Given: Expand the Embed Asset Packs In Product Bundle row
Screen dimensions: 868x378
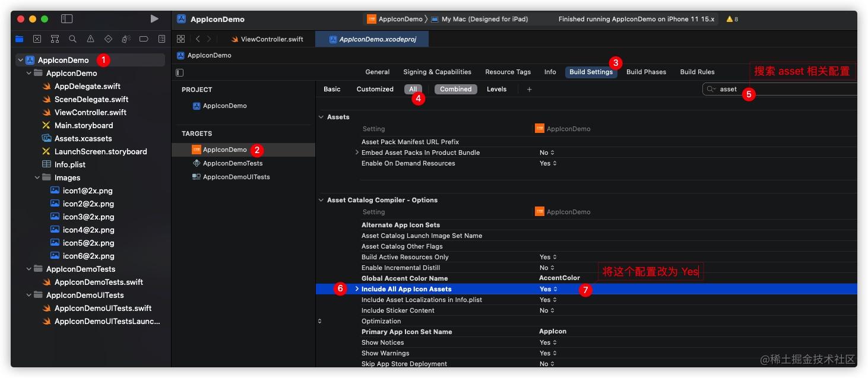Looking at the screenshot, I should 357,153.
